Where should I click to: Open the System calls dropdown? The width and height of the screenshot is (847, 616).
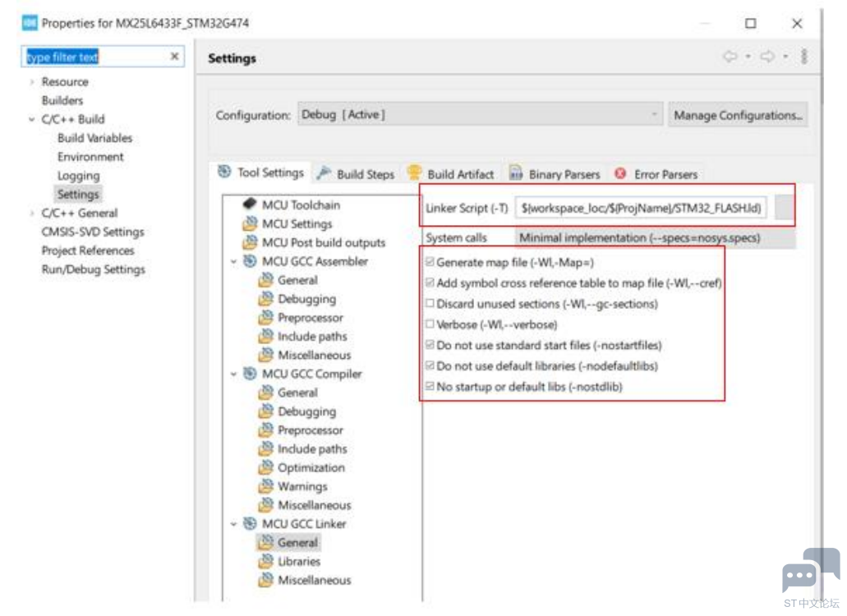click(655, 237)
